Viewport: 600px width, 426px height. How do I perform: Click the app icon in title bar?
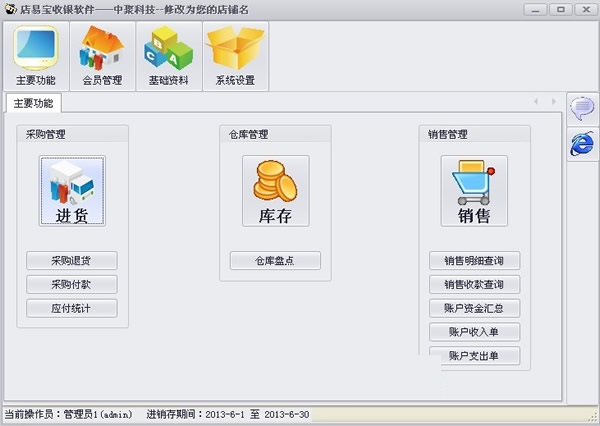[x=11, y=9]
